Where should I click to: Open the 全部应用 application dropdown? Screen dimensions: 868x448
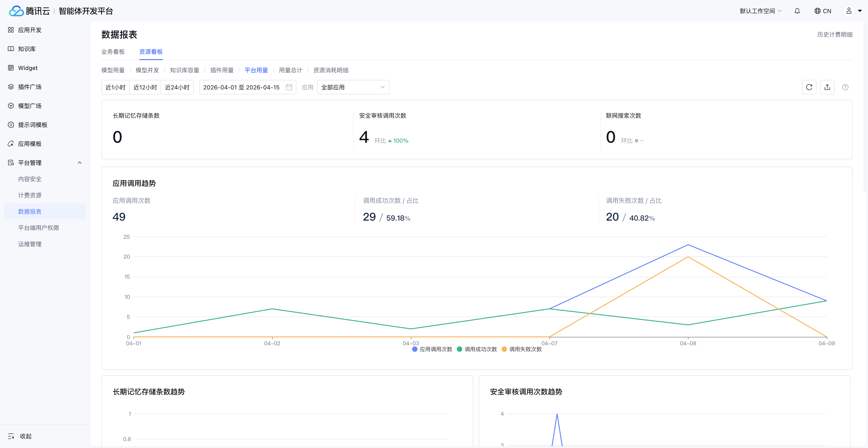tap(353, 87)
